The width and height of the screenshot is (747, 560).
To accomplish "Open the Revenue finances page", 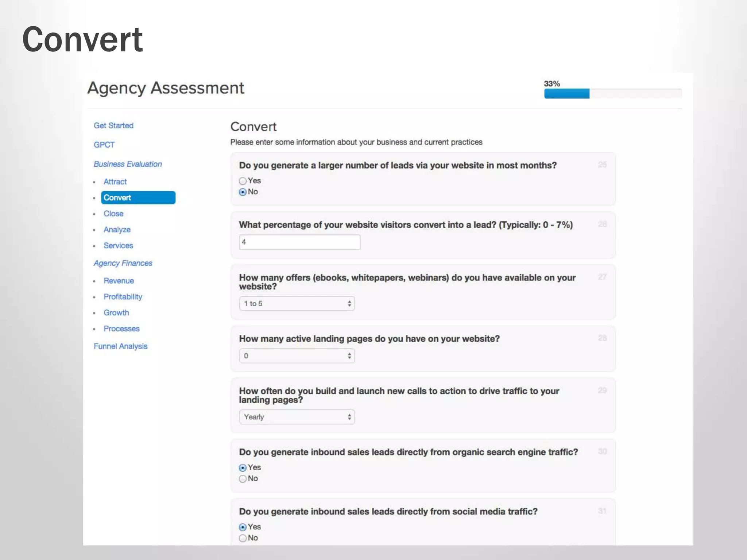I will point(119,281).
